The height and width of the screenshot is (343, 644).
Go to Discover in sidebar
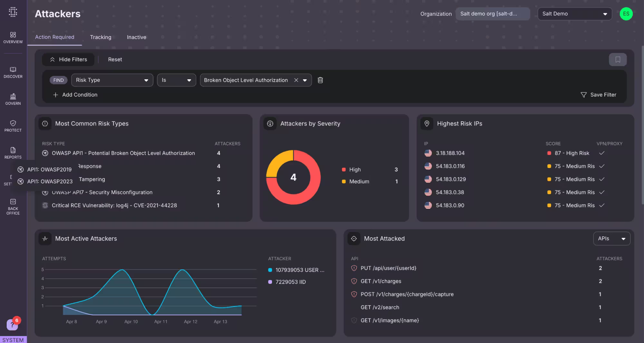tap(13, 72)
